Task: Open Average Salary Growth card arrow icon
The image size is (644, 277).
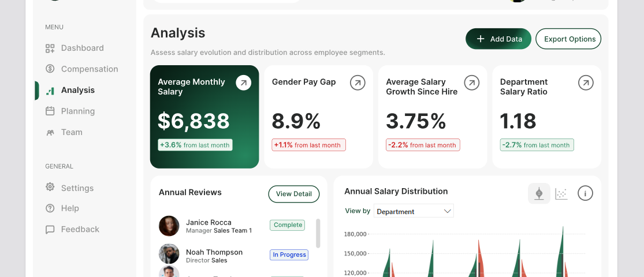Action: [x=472, y=83]
